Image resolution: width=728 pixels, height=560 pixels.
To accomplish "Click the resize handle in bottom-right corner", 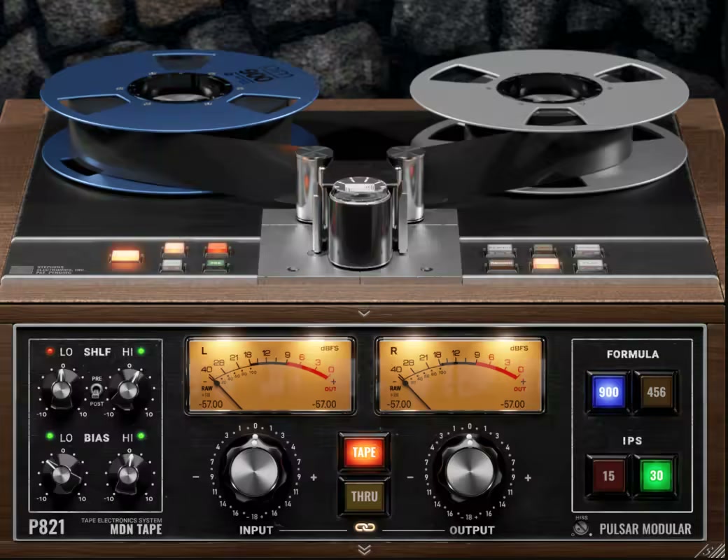I will tap(717, 550).
